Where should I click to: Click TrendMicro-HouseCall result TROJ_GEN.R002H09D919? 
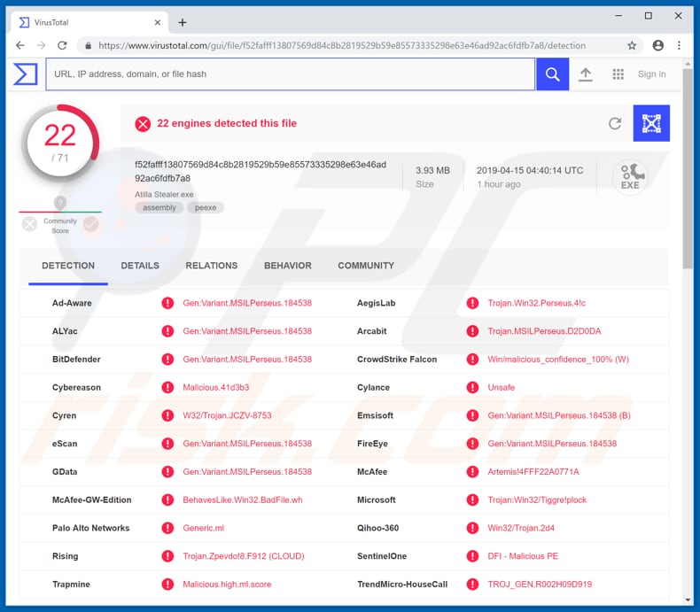pyautogui.click(x=540, y=585)
